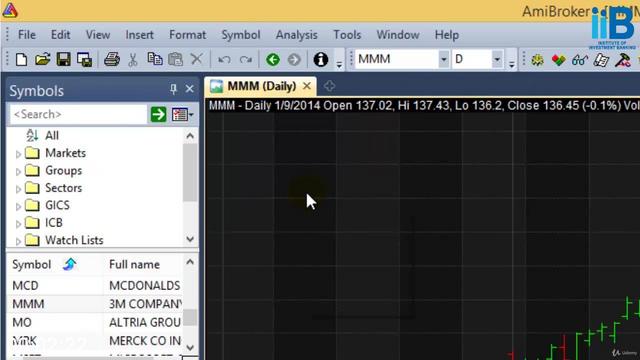
Task: Open the Window menu
Action: click(398, 35)
